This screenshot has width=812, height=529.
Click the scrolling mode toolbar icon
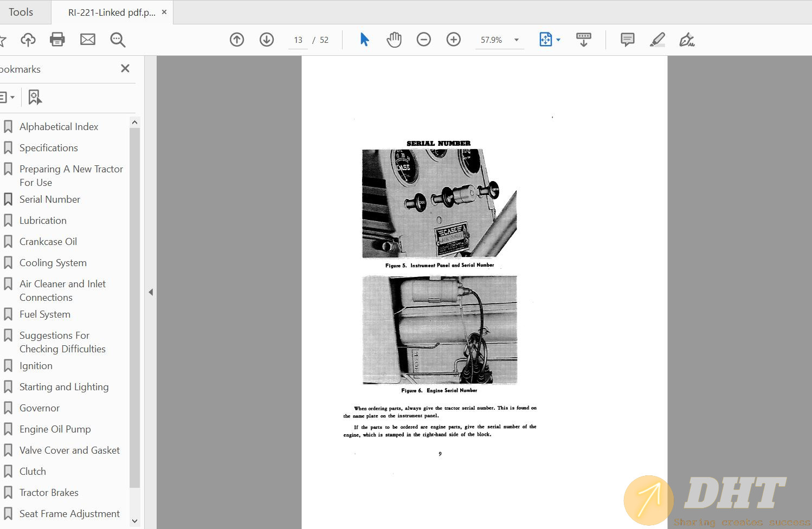pos(584,40)
